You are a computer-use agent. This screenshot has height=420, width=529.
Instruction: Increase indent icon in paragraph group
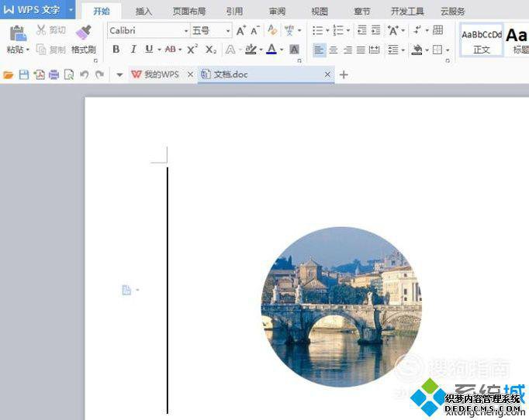point(375,30)
